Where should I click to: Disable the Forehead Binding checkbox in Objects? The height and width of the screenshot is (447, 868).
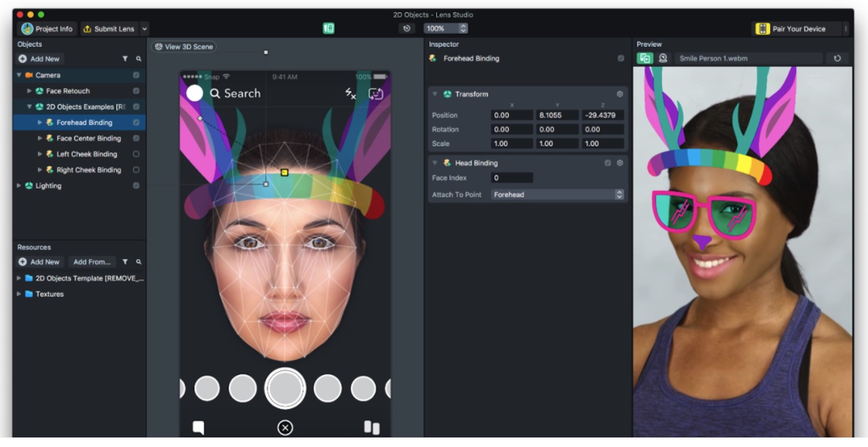pos(136,123)
